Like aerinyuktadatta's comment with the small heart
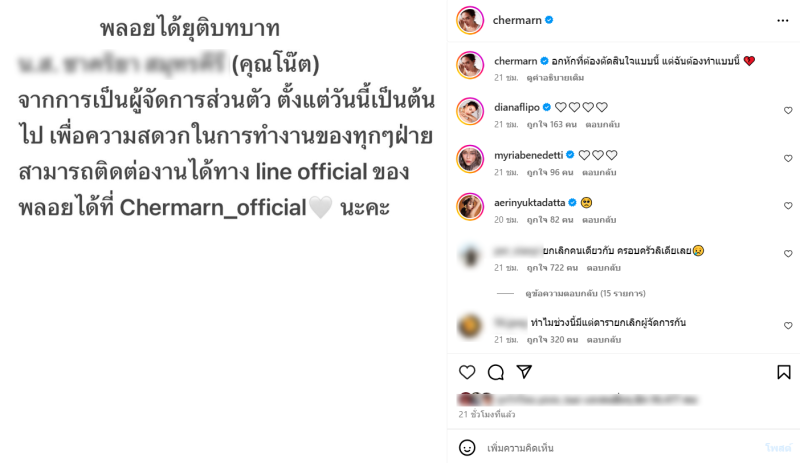800x463 pixels. pyautogui.click(x=788, y=206)
